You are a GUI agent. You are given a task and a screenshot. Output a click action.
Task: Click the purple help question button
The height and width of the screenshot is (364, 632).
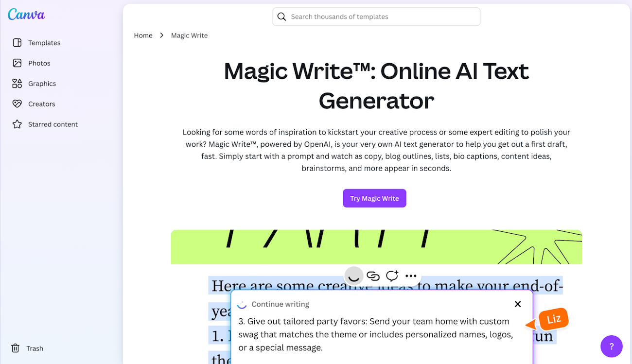pos(612,347)
